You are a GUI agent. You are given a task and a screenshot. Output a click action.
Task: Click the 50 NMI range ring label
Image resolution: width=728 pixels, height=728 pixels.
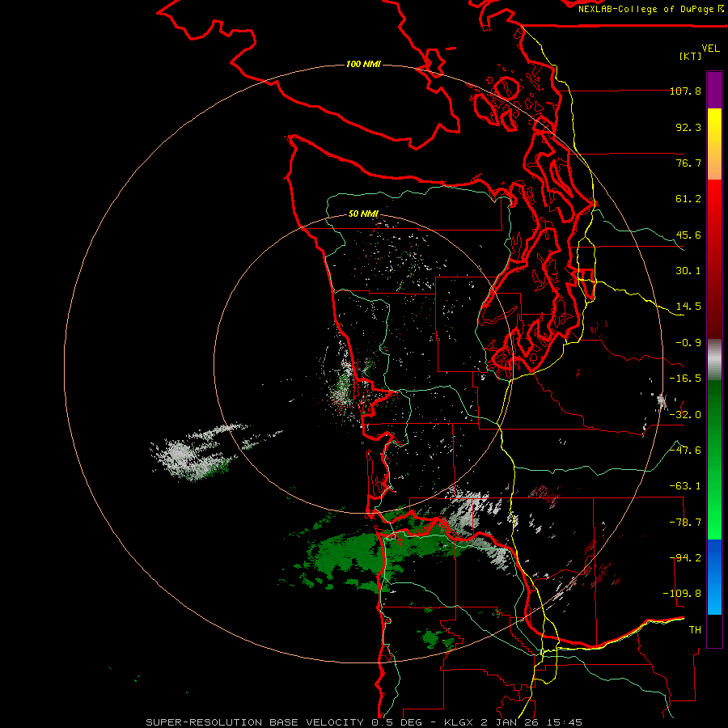tap(363, 214)
